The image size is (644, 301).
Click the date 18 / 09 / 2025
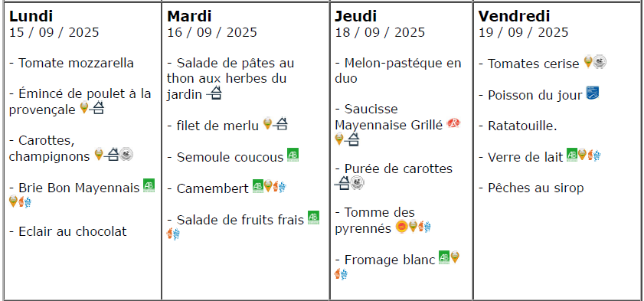point(380,32)
